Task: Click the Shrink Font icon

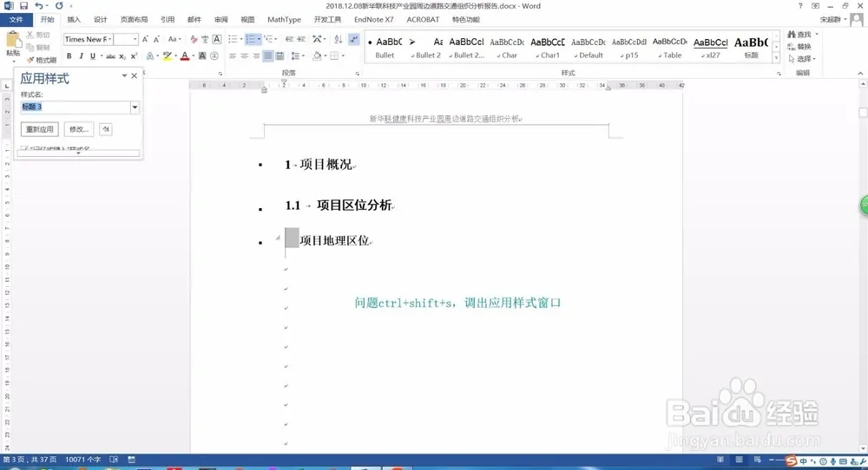Action: [156, 39]
